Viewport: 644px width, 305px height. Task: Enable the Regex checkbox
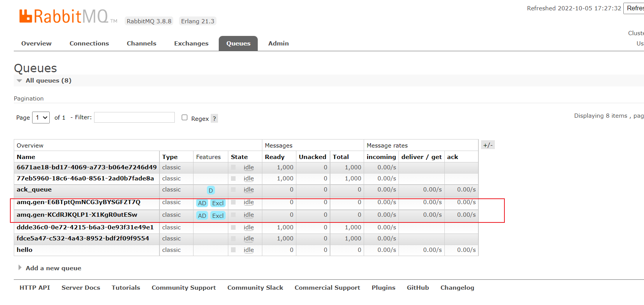pos(185,117)
